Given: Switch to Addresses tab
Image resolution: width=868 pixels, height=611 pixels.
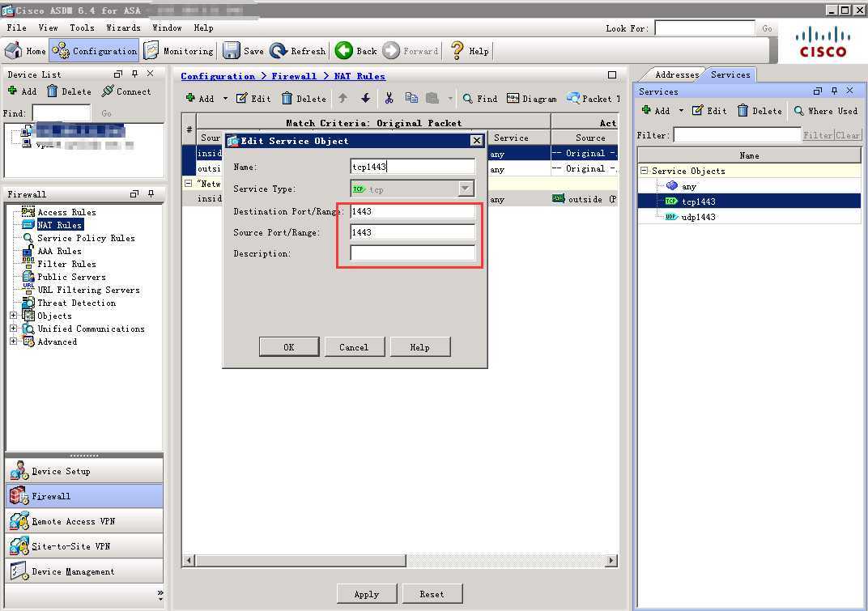Looking at the screenshot, I should [x=676, y=74].
